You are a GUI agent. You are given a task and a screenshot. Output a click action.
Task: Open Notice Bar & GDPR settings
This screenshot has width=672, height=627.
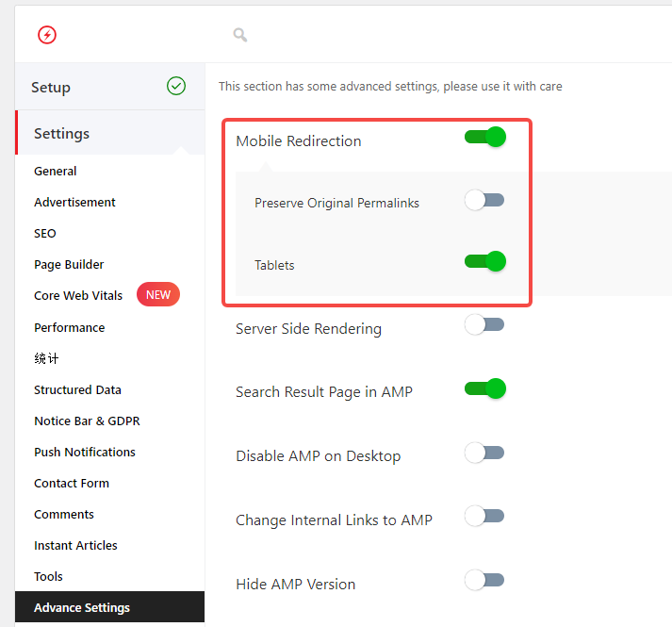[x=87, y=421]
